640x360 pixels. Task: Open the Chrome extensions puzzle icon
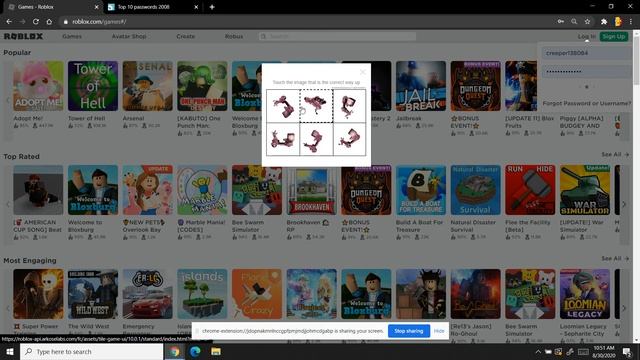(604, 22)
